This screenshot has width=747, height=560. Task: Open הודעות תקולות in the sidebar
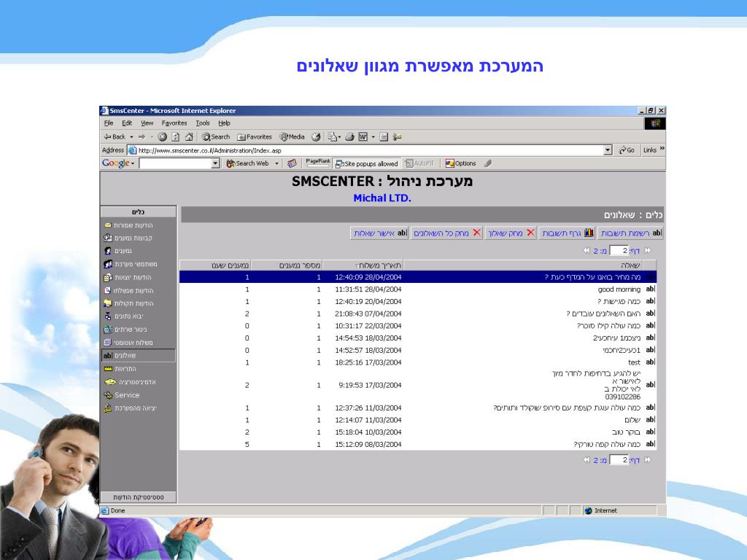tap(128, 303)
